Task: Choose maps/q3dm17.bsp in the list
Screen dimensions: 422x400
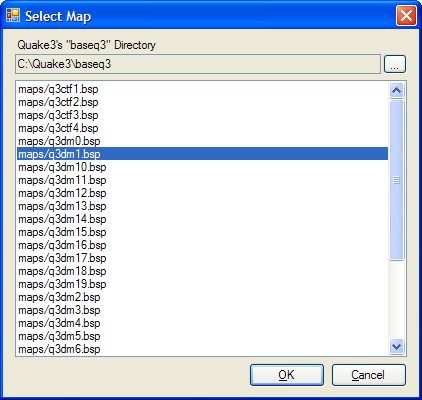Action: tap(202, 258)
